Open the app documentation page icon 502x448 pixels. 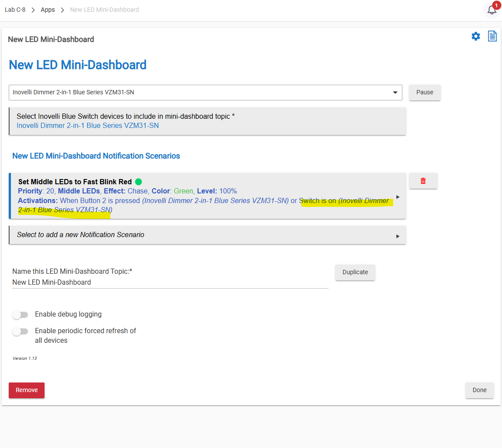(492, 36)
